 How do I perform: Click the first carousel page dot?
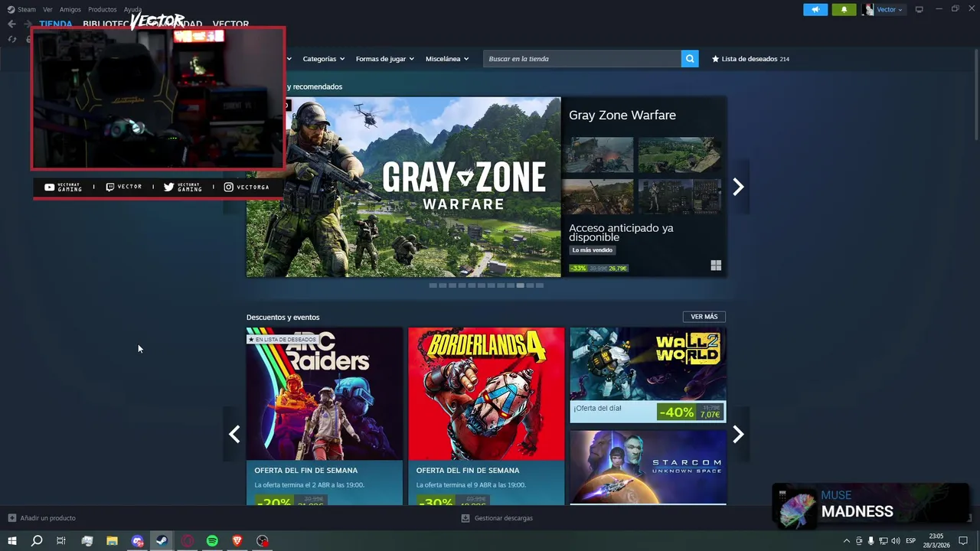433,285
